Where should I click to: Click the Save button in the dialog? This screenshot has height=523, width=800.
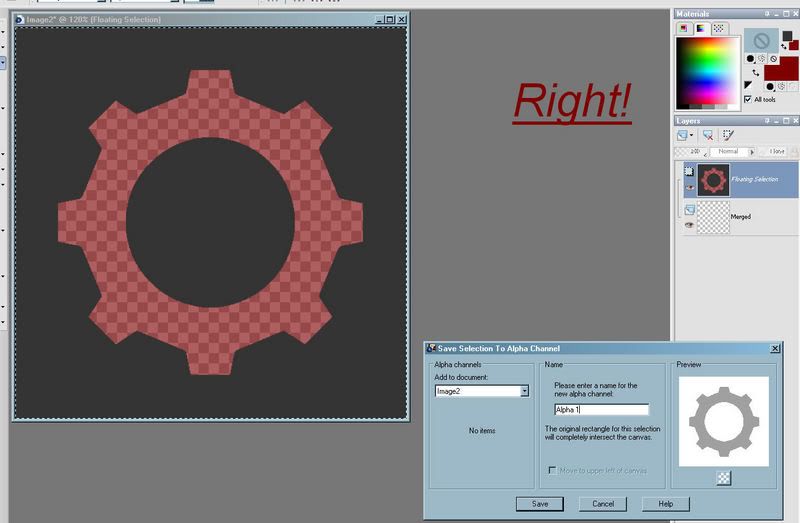click(x=540, y=503)
